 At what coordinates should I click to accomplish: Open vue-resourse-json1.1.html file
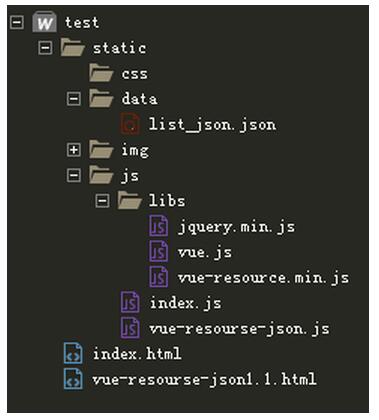click(204, 379)
